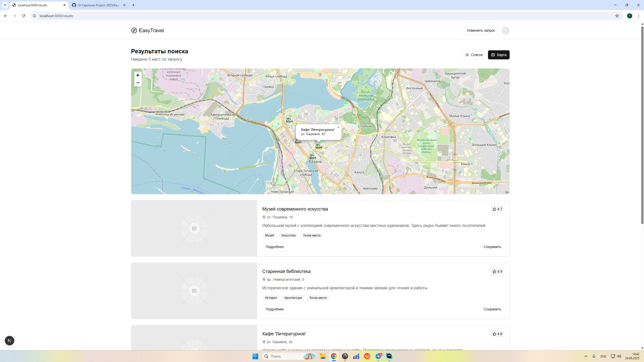Zoom in on the map
Viewport: 644px width, 362px height.
tap(138, 75)
